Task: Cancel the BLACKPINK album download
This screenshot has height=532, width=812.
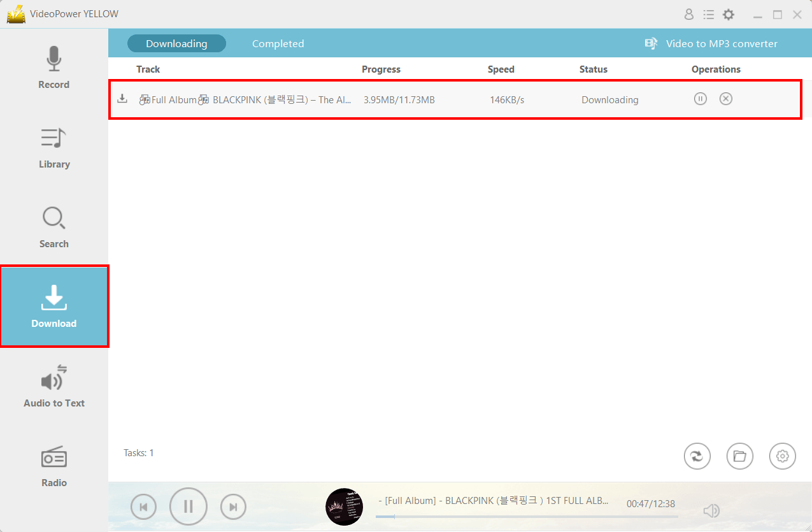Action: (x=726, y=99)
